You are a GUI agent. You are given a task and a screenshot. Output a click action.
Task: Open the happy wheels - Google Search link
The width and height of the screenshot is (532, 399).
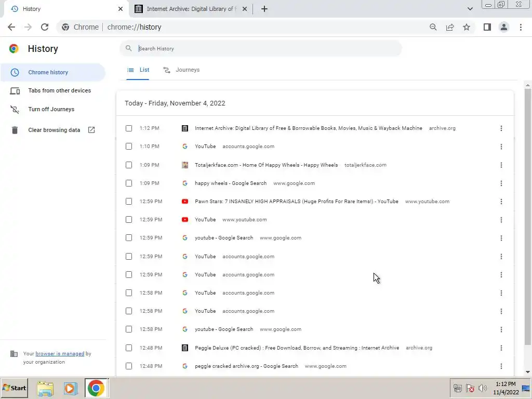[x=231, y=183]
